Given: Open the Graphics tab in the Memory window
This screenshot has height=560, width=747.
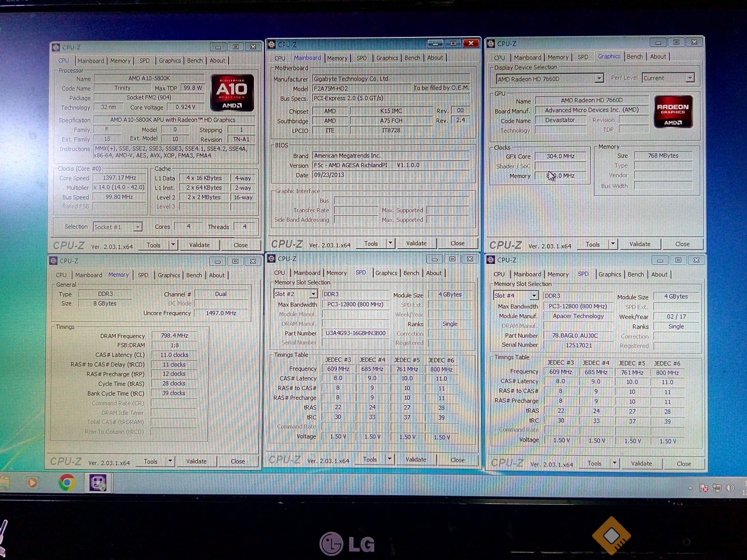Looking at the screenshot, I should coord(169,275).
